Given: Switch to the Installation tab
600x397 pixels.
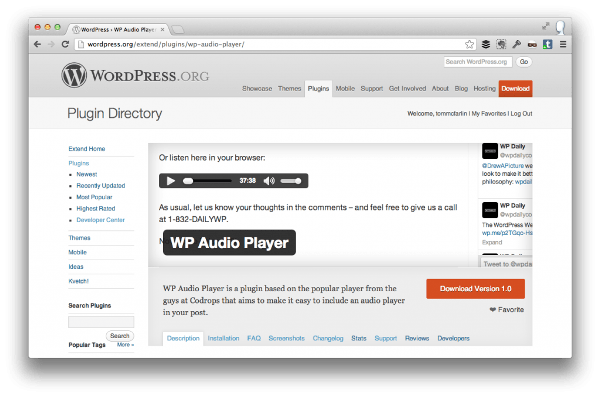Looking at the screenshot, I should pyautogui.click(x=223, y=338).
